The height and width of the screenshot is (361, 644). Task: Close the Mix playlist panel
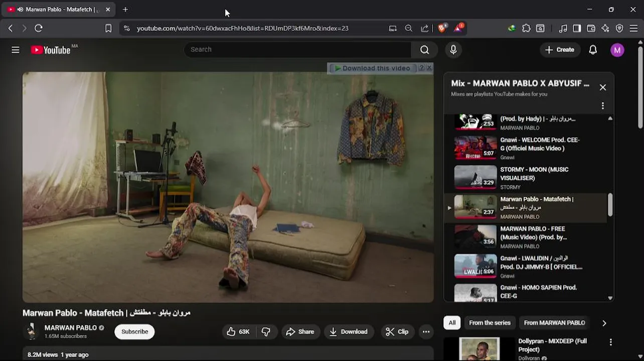[603, 87]
